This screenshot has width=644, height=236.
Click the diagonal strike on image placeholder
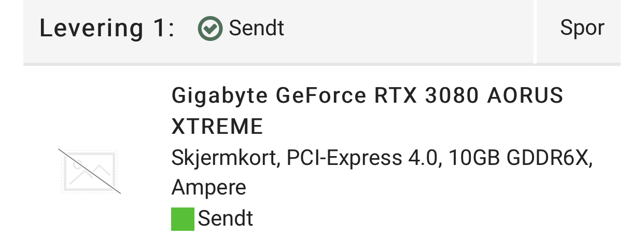tap(90, 171)
